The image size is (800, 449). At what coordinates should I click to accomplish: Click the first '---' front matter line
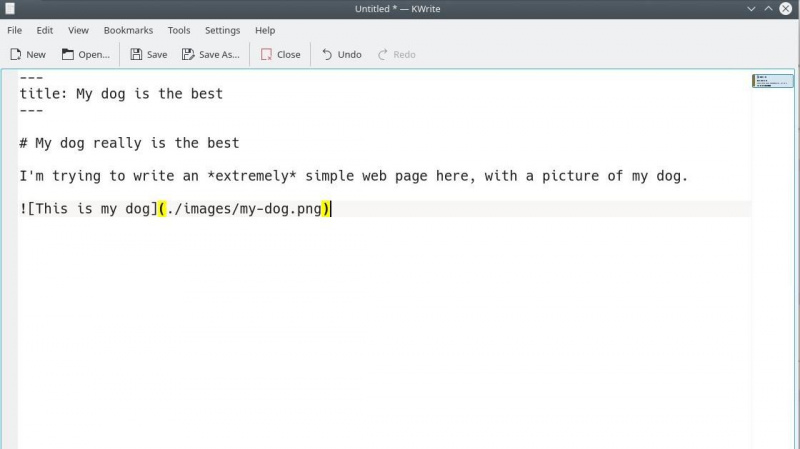coord(31,78)
